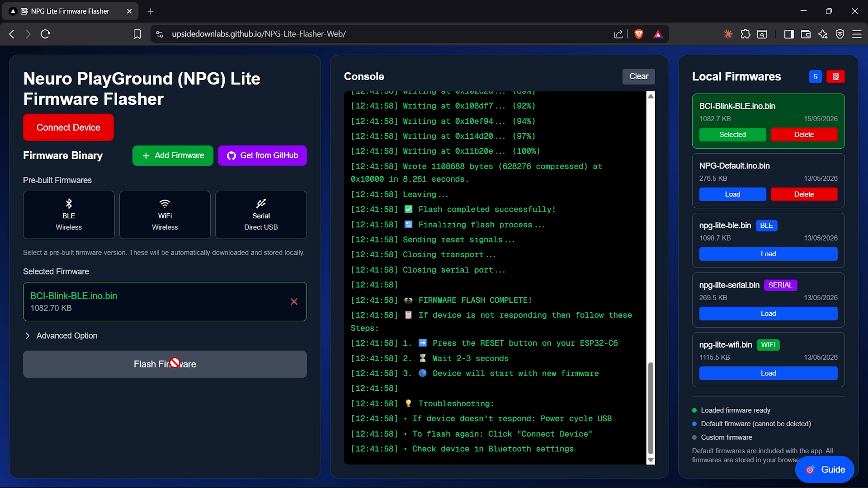
Task: Open Leo AI sparkle icon
Action: pyautogui.click(x=823, y=34)
